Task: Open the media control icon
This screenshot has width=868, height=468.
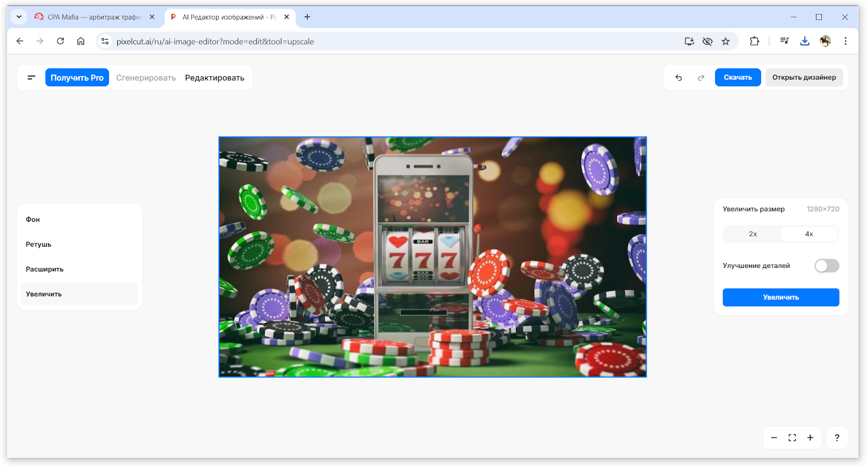Action: (x=784, y=41)
